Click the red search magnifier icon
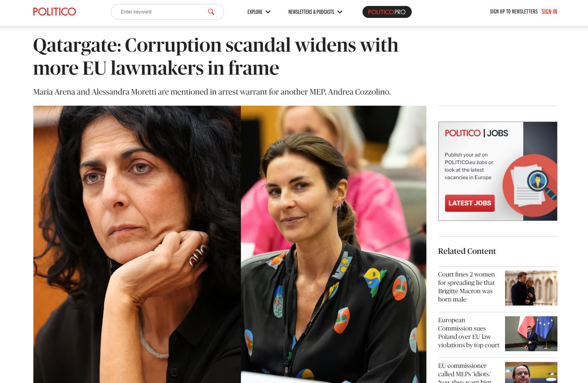 [x=211, y=12]
